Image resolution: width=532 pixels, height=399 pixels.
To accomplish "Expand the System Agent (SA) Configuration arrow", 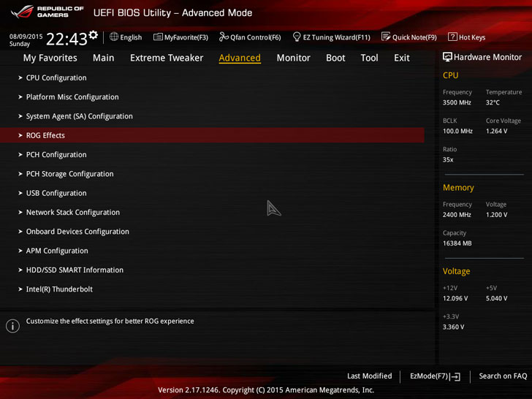I will pyautogui.click(x=20, y=116).
